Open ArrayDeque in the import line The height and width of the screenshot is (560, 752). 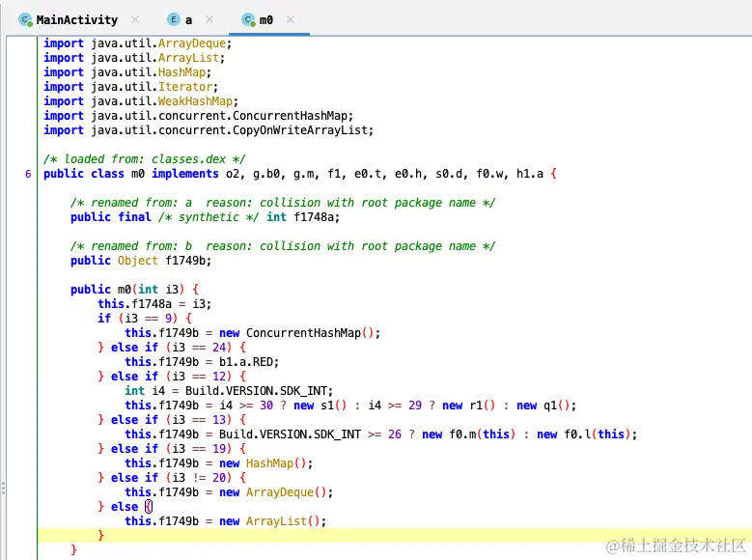click(x=192, y=43)
